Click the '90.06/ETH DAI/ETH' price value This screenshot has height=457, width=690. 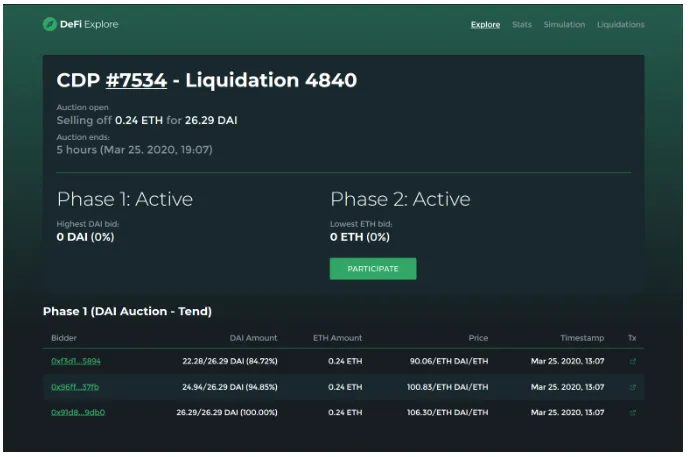(449, 361)
